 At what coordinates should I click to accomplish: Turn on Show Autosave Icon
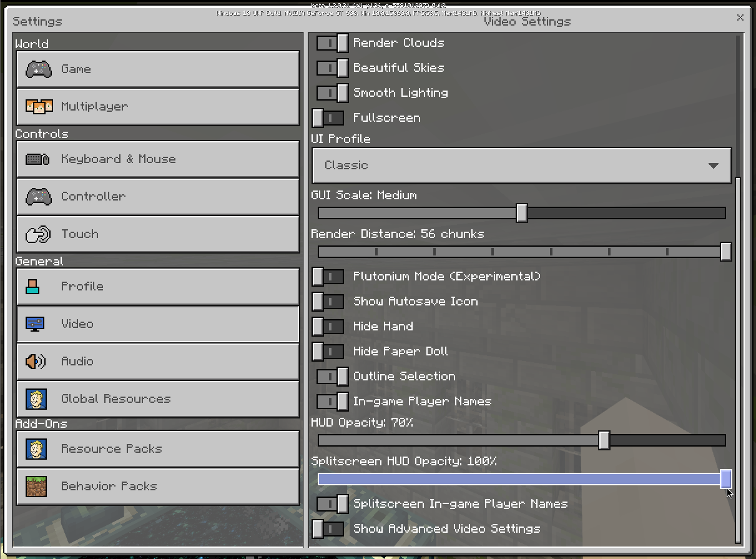328,302
